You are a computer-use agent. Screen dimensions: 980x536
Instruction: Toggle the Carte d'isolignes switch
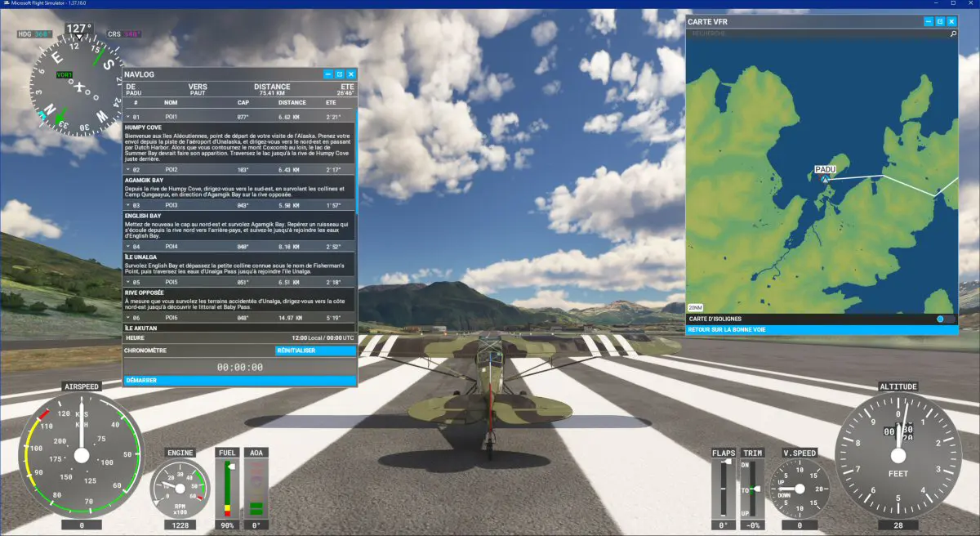point(945,319)
